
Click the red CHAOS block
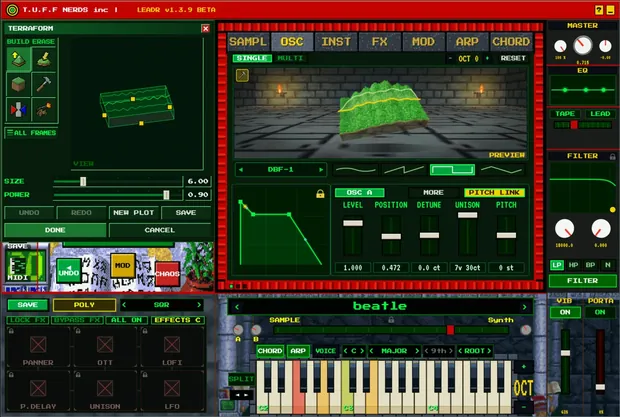pyautogui.click(x=167, y=273)
